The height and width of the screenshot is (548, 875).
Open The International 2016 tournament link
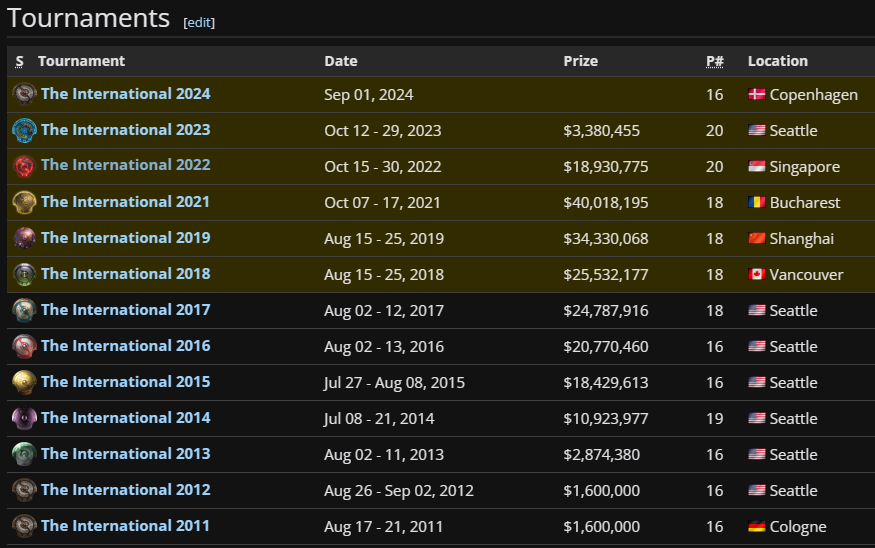click(125, 346)
